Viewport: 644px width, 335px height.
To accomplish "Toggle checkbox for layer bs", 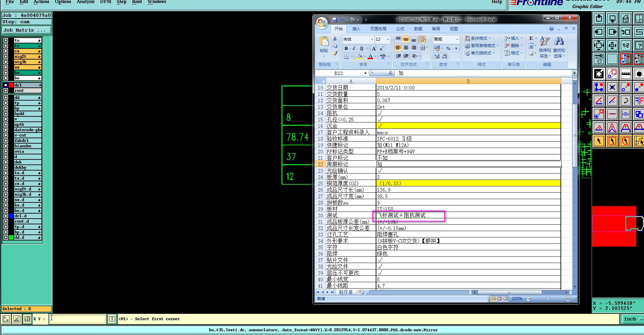I will tap(6, 73).
